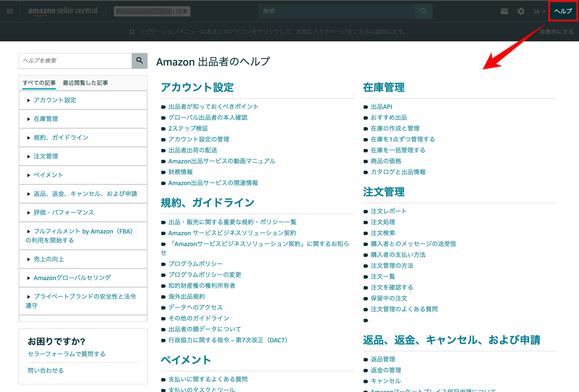The width and height of the screenshot is (579, 392).
Task: Click the bookmark icon in the favorites bar
Action: click(x=132, y=32)
